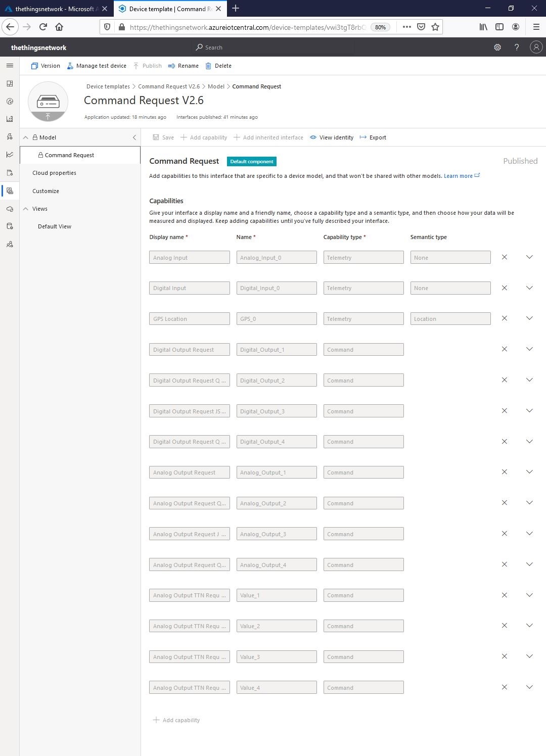
Task: Select Cloud properties in the sidebar
Action: pos(54,173)
